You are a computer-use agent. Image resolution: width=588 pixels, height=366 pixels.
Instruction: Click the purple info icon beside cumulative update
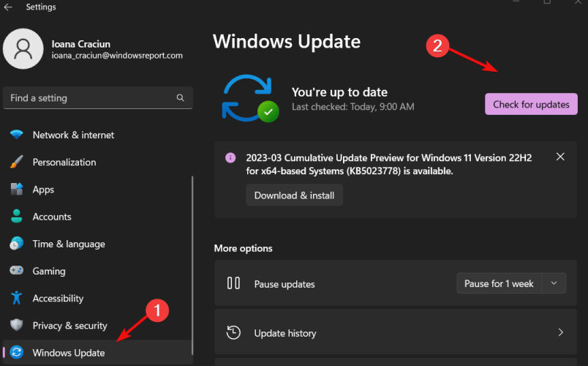pos(230,157)
